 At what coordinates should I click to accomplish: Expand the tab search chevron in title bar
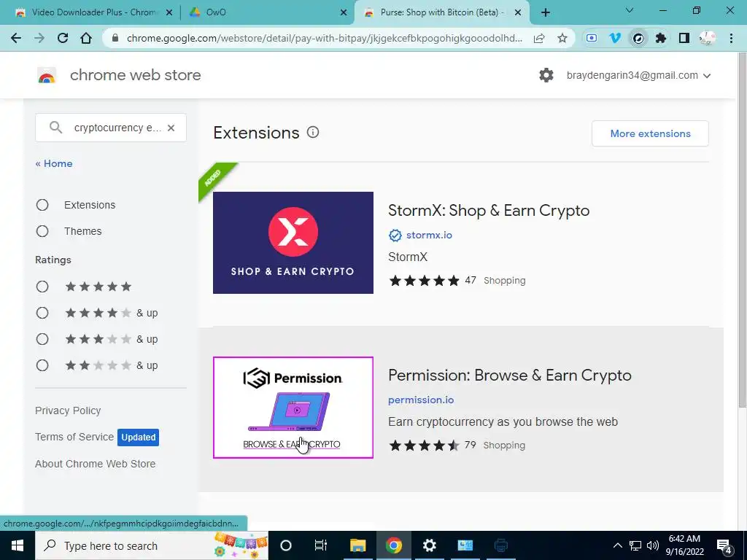click(x=630, y=10)
